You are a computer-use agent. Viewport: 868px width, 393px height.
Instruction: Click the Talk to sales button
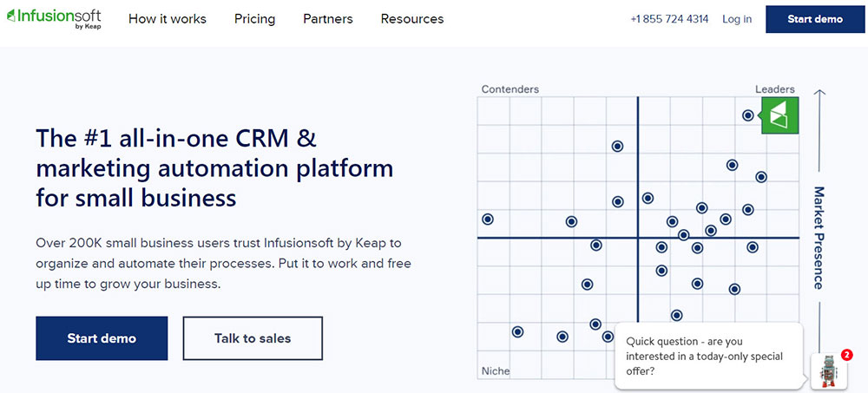pos(253,338)
